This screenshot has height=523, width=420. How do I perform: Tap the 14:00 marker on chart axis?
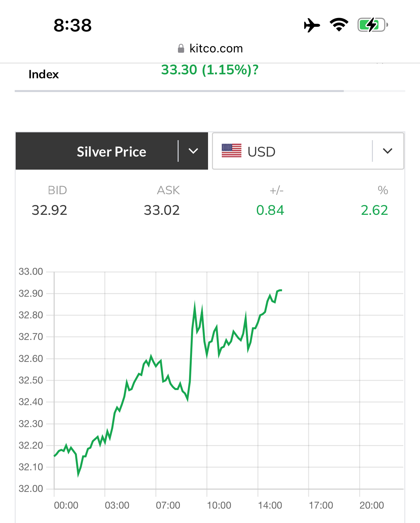[270, 505]
